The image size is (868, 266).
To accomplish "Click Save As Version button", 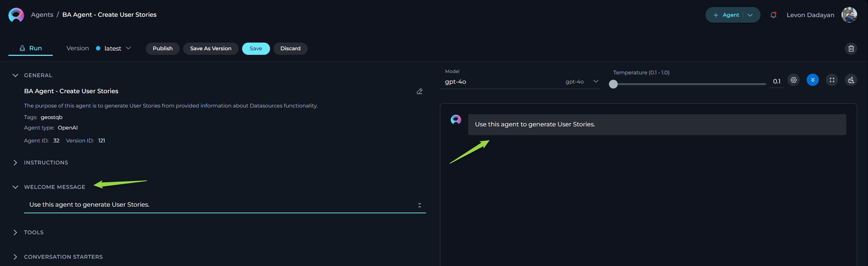I will coord(211,49).
